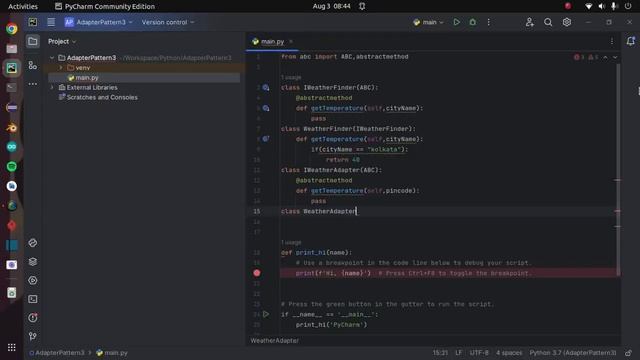
Task: Toggle read-only lock icon in status bar
Action: click(x=629, y=353)
